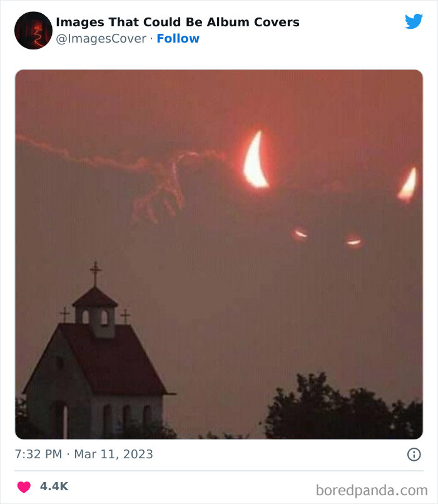
Task: Open the 'Images That Could Be Album Covers' name
Action: [x=178, y=22]
